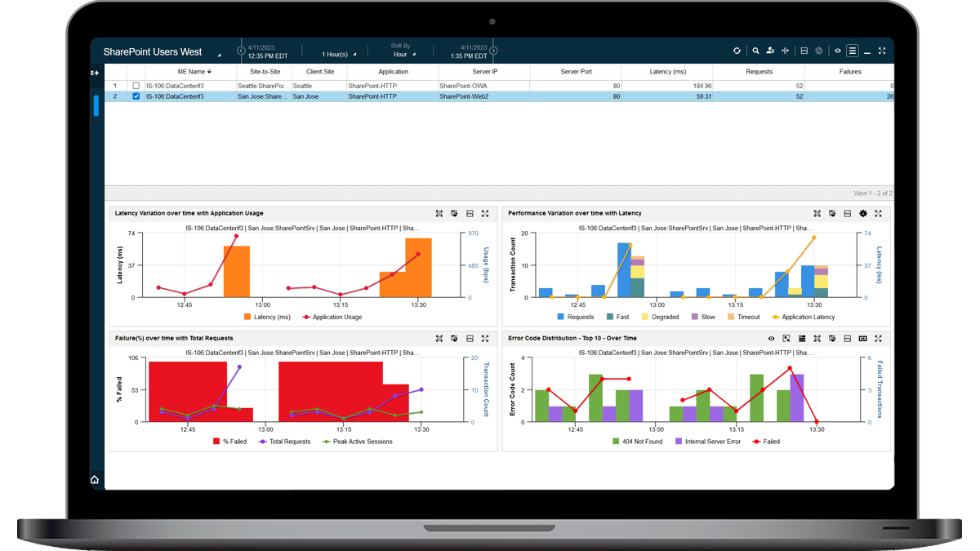Click the user location icon in the toolbar
The width and height of the screenshot is (980, 551).
tap(770, 51)
